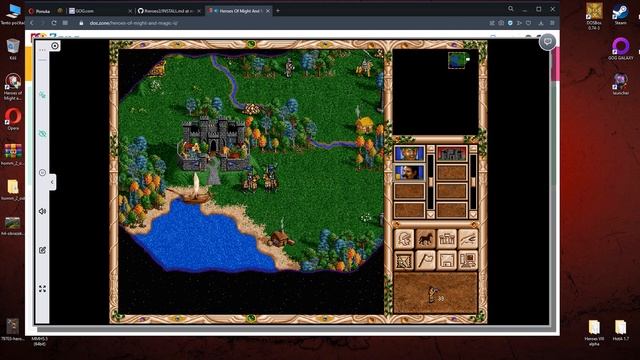Click the thatched hut near right map edge

tap(364, 124)
